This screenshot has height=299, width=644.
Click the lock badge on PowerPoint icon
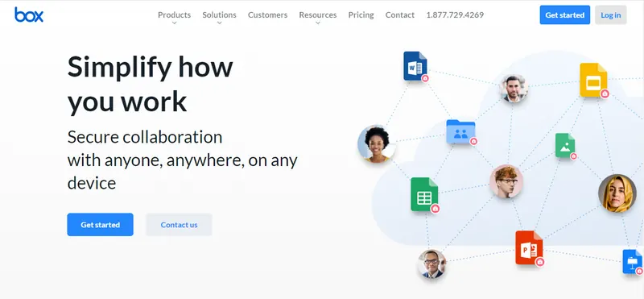[x=540, y=262]
